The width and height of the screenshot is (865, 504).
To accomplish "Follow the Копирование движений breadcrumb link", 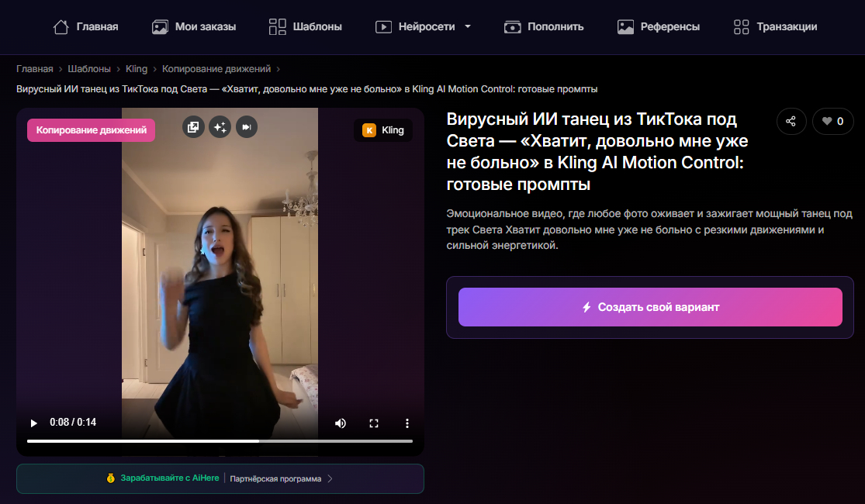I will (x=216, y=69).
